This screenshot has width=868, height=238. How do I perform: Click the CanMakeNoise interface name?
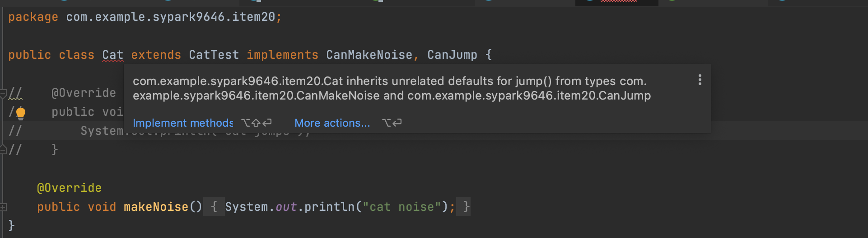pos(369,55)
